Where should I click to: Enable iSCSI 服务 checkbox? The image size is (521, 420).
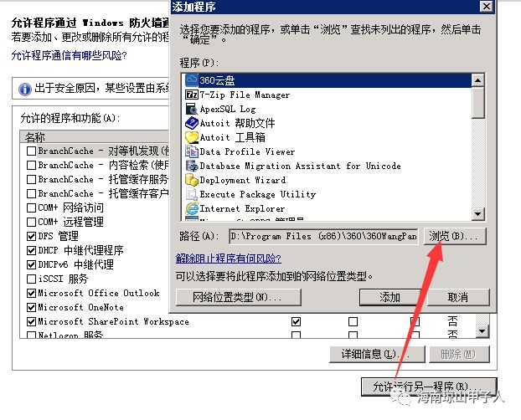(31, 279)
